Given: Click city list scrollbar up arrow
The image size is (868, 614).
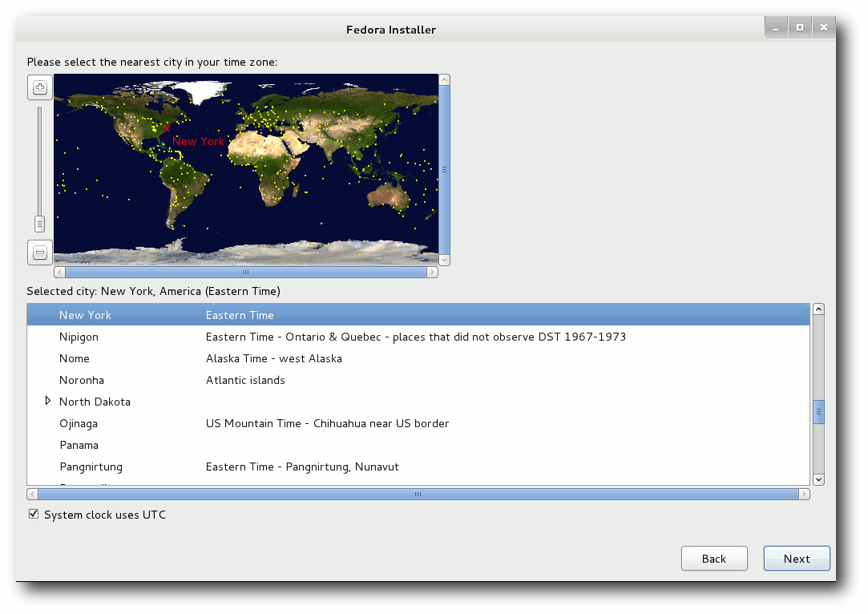Looking at the screenshot, I should [819, 309].
